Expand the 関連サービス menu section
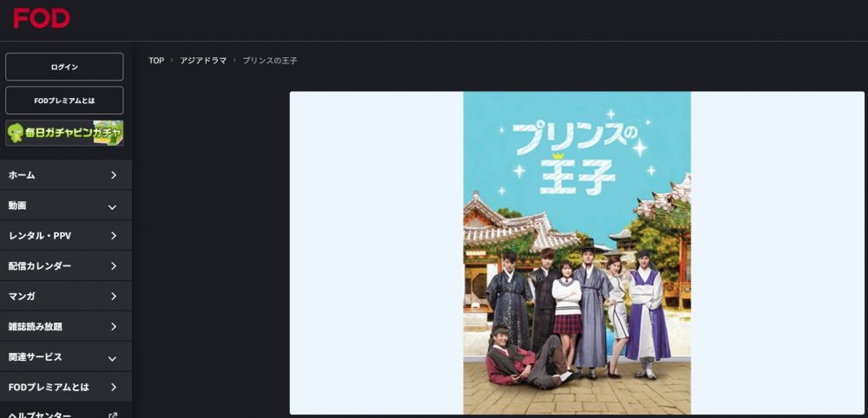Viewport: 868px width, 418px height. [66, 357]
